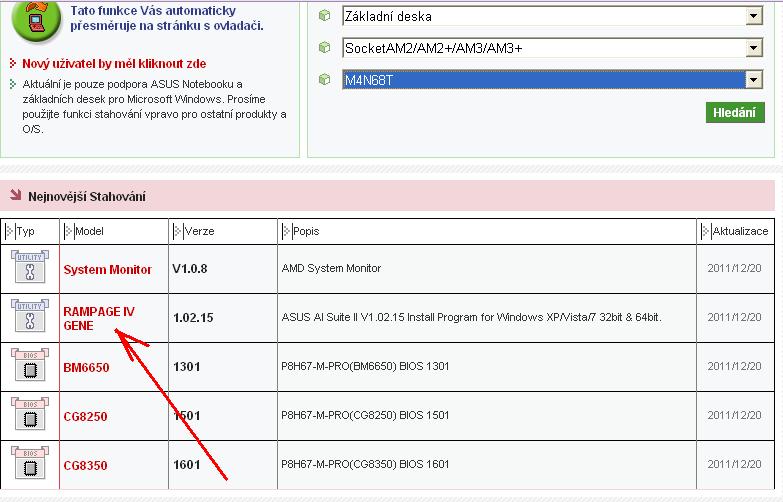Click 'P8H67-M-PRO(CG8350) BIOS 1601' description
This screenshot has height=502, width=783.
(x=365, y=464)
